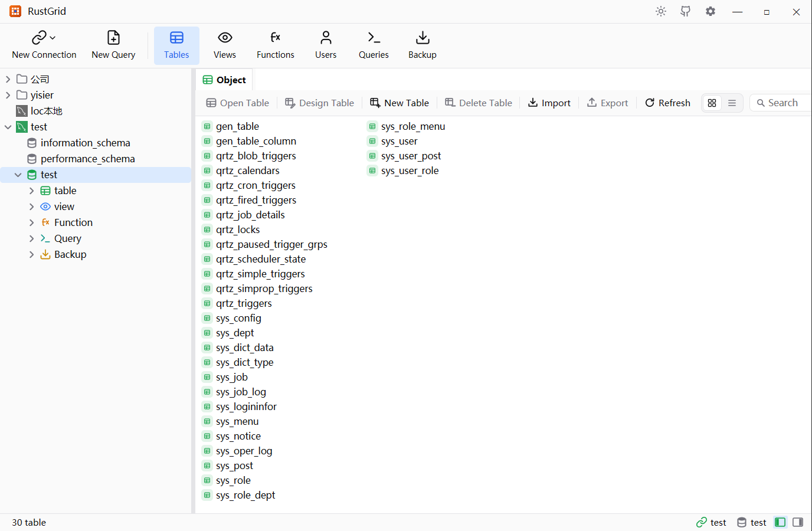Click the Delete Table button
The height and width of the screenshot is (531, 812).
tap(479, 103)
